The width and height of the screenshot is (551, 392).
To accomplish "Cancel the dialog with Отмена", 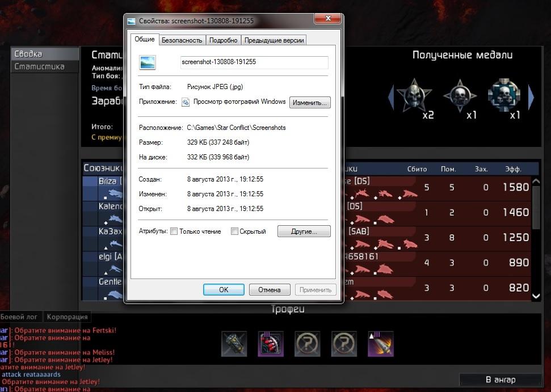I will pos(270,290).
